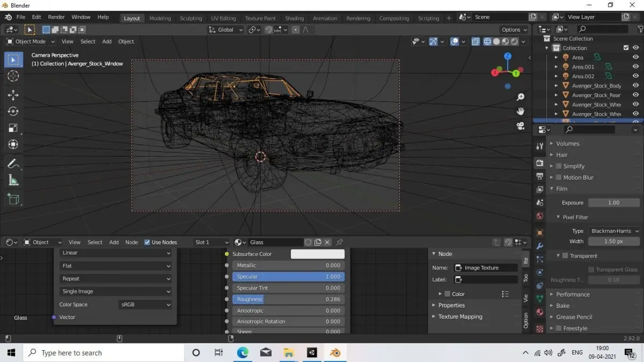Expand the Performance panel
Viewport: 644px width, 362px height.
(573, 294)
